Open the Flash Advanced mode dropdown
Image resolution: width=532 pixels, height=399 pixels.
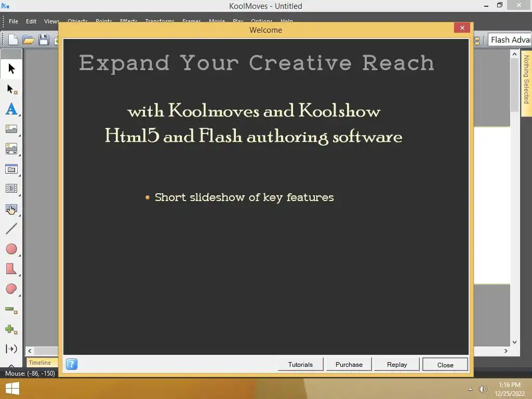click(x=510, y=39)
